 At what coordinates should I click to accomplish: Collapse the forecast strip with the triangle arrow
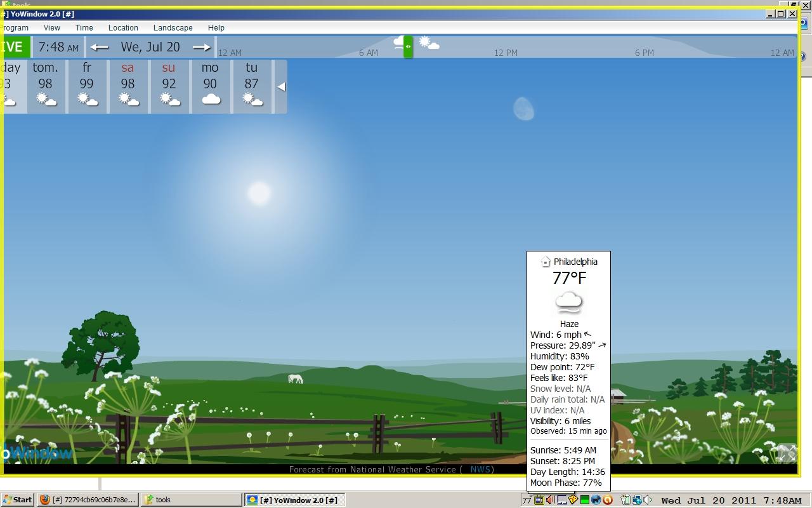tap(281, 87)
